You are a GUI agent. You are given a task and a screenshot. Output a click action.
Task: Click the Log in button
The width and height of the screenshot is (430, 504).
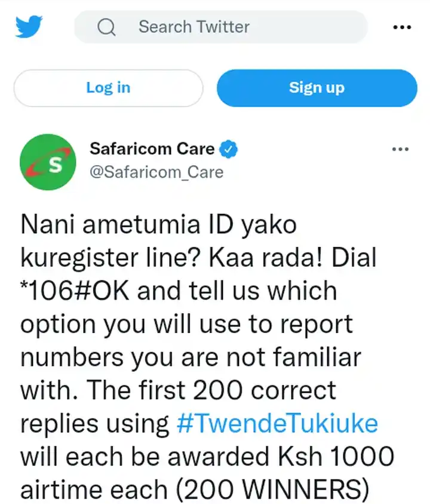pos(109,88)
